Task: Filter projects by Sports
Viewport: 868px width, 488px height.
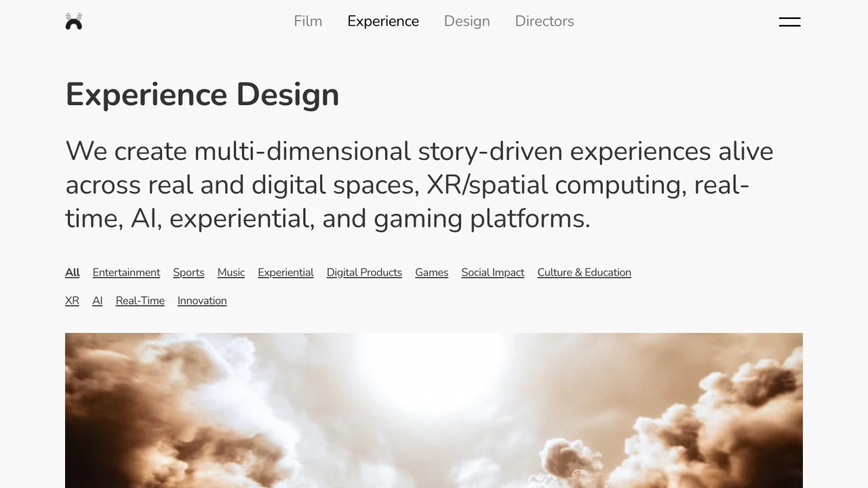Action: click(x=189, y=272)
